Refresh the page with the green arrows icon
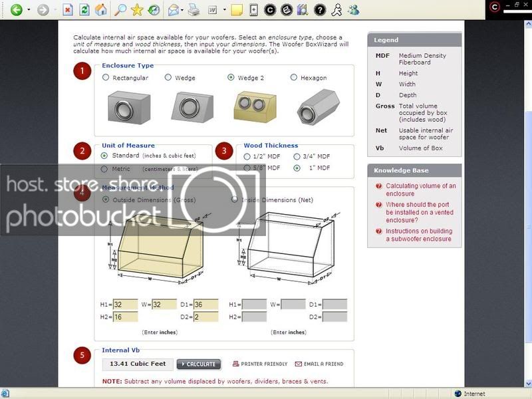532x399 pixels. (x=84, y=10)
